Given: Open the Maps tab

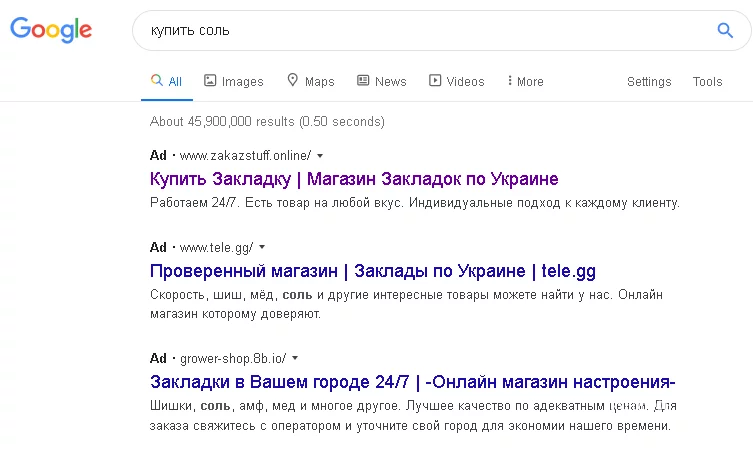Looking at the screenshot, I should tap(311, 81).
